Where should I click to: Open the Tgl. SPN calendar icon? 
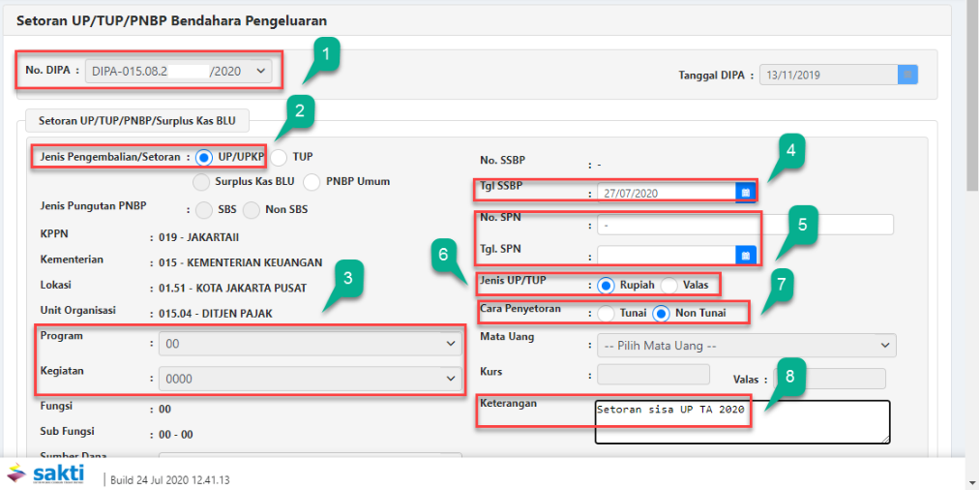click(x=745, y=255)
